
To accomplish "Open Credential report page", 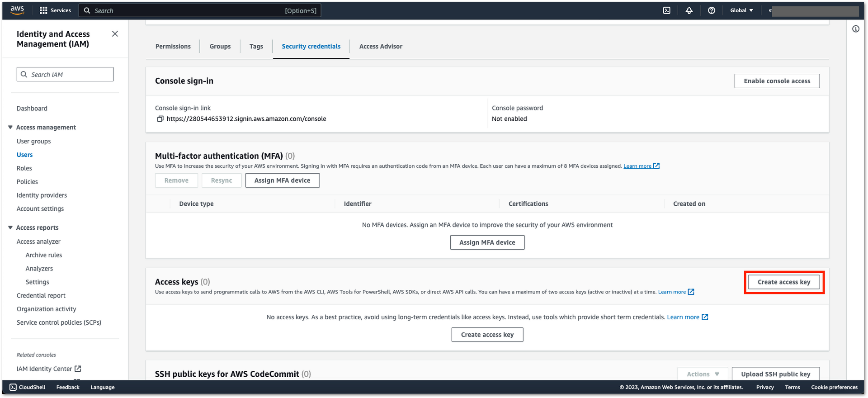I will [x=41, y=296].
